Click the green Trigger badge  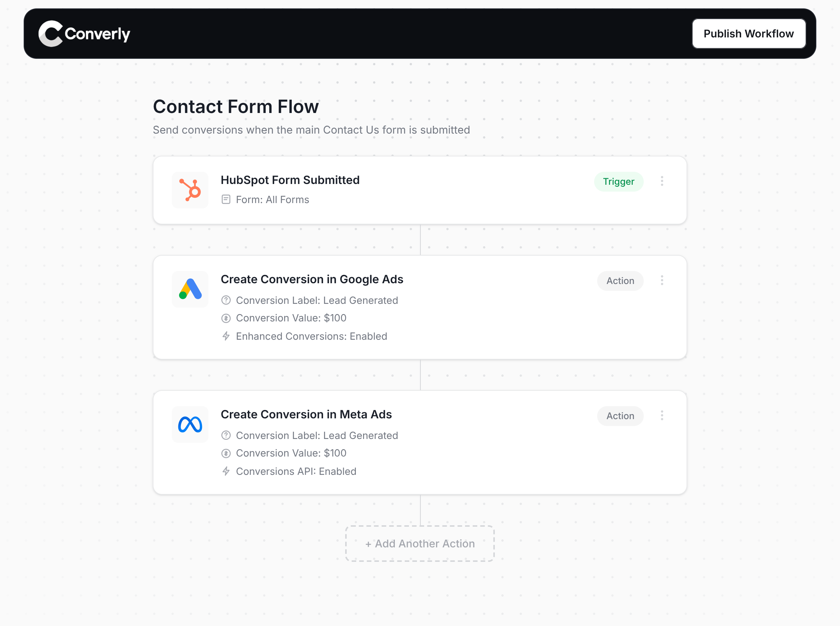[x=619, y=181]
